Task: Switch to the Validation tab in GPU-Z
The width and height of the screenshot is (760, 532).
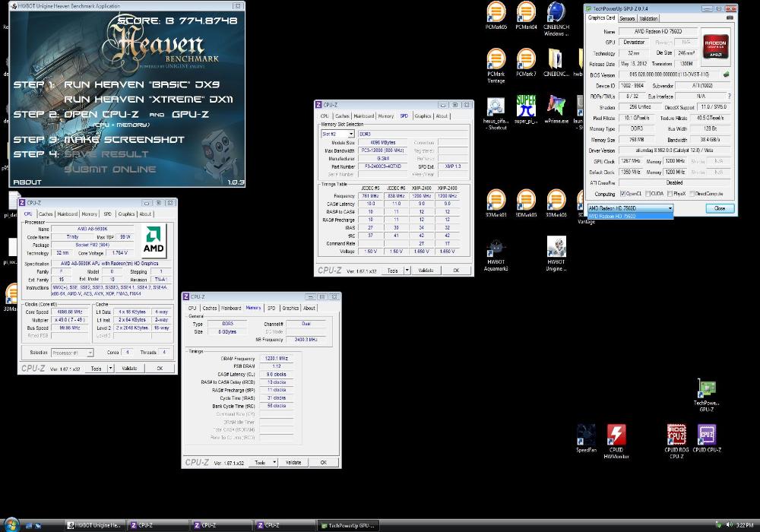Action: click(648, 18)
